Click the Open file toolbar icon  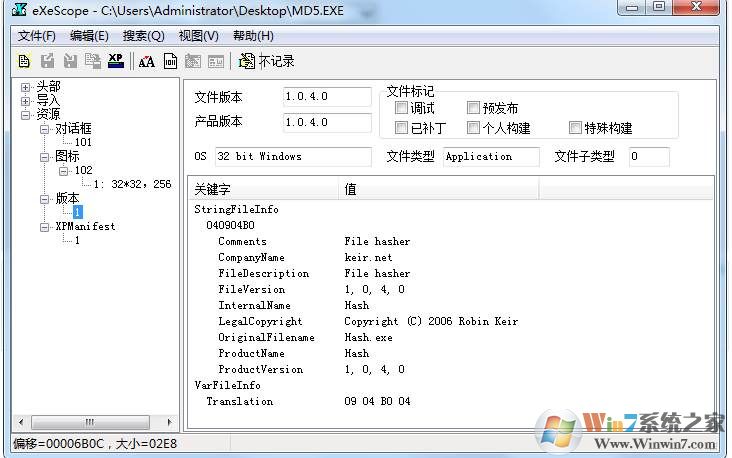24,61
